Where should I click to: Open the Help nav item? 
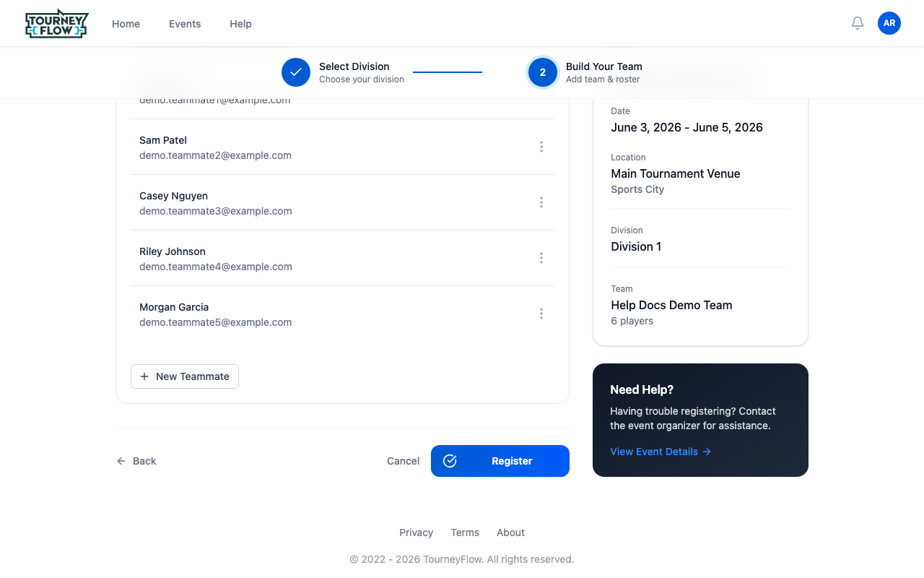[x=240, y=24]
